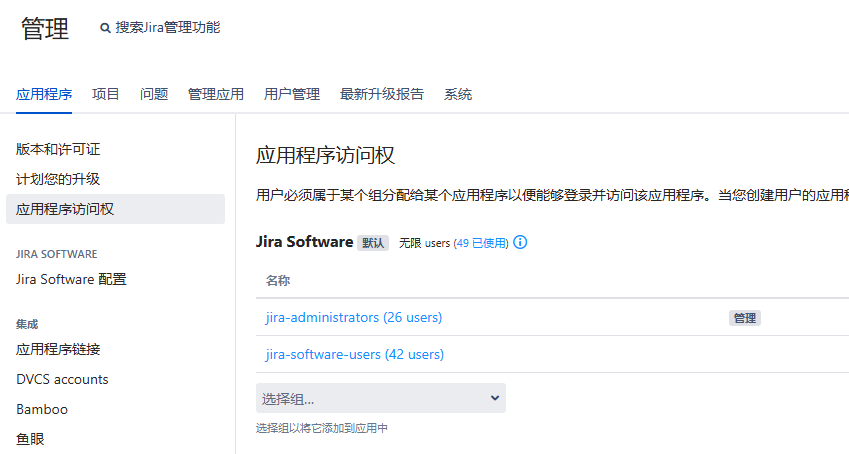849x454 pixels.
Task: Click the jira-administrators group link
Action: [353, 317]
